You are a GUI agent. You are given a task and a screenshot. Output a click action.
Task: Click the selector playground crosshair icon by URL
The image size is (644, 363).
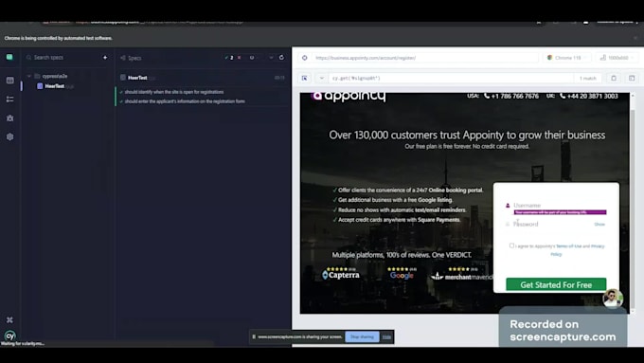tap(304, 58)
